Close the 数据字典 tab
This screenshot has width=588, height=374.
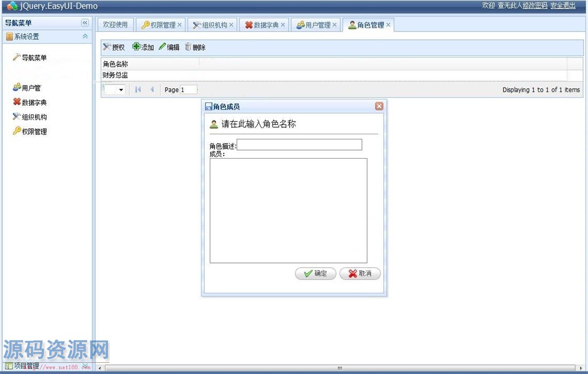283,25
